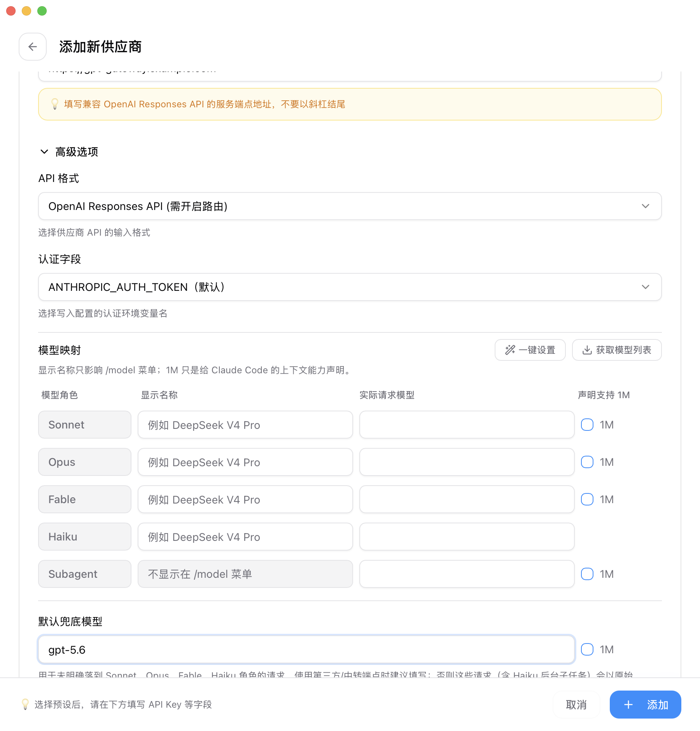The image size is (700, 731).
Task: Click the 选择供应商 API 的输入格式 hint text
Action: 94,233
